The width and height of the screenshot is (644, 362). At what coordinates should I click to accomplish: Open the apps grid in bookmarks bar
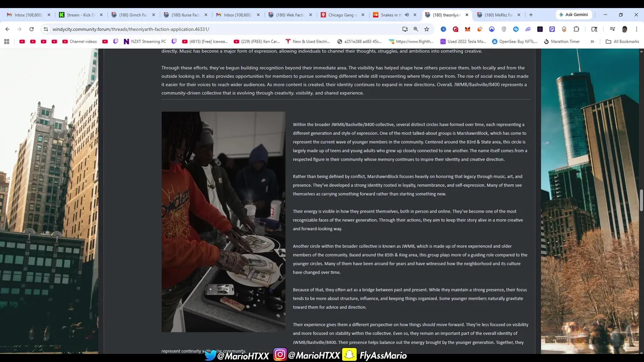[x=7, y=42]
